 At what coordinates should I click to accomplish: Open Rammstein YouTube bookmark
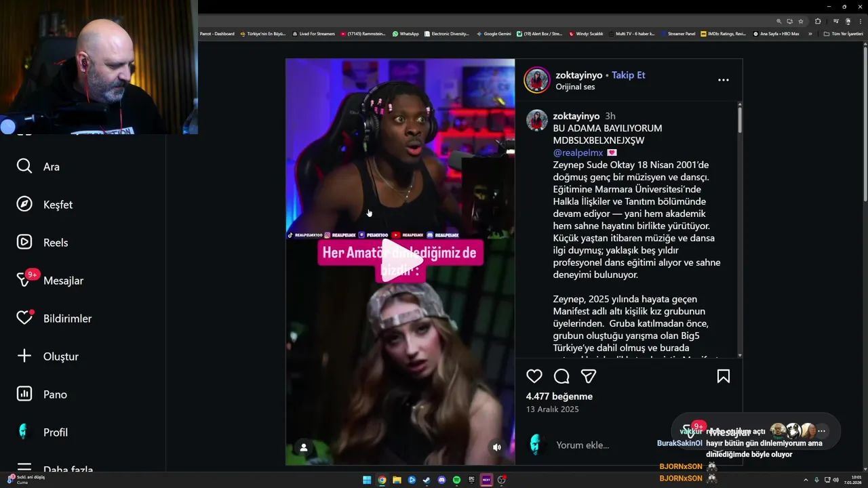(x=363, y=34)
